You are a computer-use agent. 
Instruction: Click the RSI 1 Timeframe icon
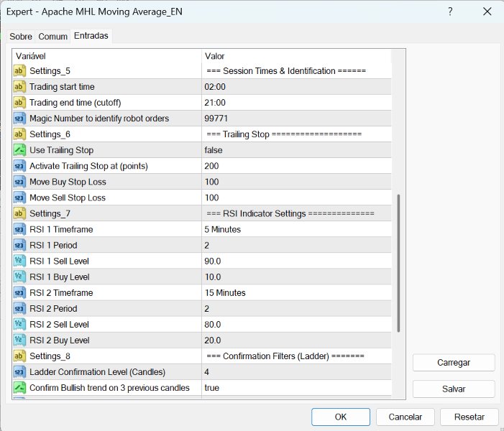coord(19,229)
